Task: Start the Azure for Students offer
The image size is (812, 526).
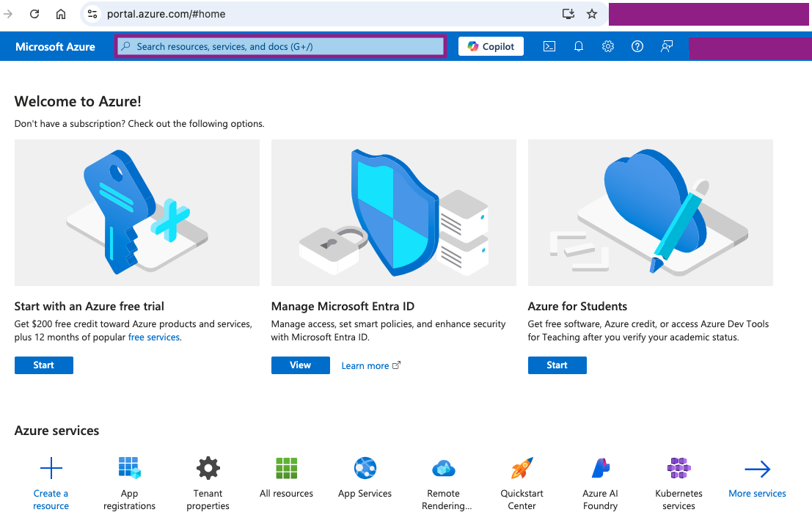Action: coord(557,365)
